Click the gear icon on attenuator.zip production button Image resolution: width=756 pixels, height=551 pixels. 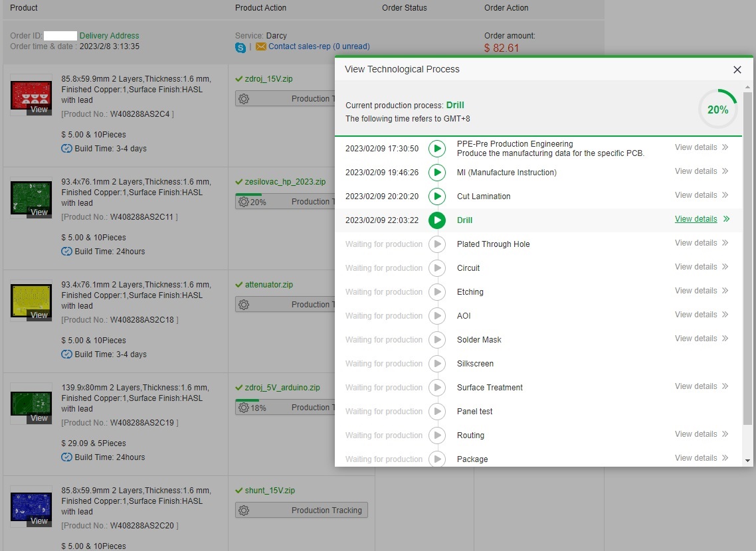pyautogui.click(x=244, y=305)
